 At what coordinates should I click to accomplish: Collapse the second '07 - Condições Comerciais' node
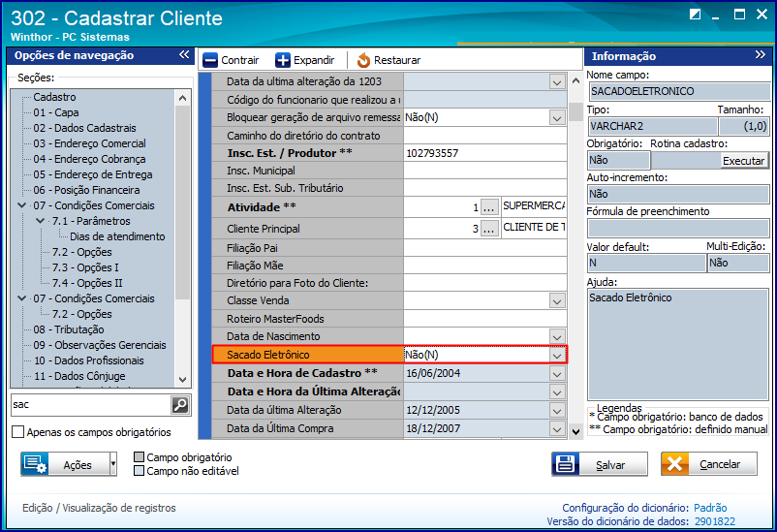coord(22,298)
